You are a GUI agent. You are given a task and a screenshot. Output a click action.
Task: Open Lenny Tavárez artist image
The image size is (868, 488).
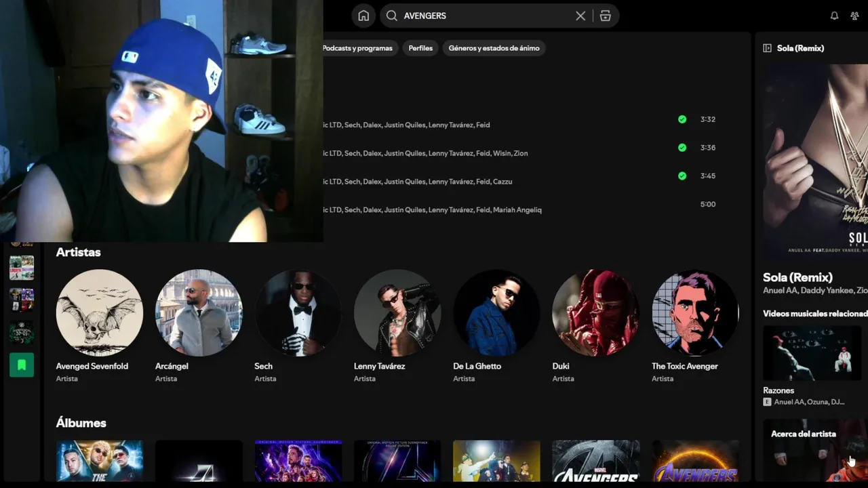coord(397,313)
